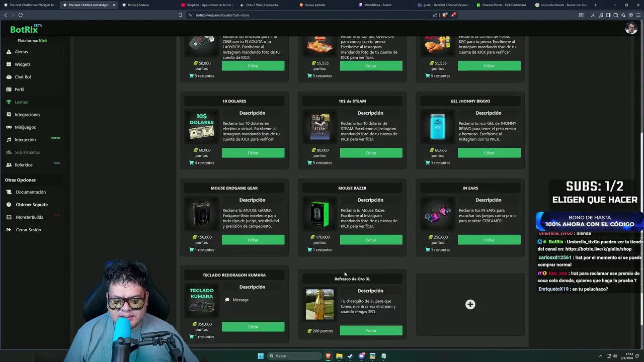Edit the 10 DOLARES store item
Viewport: 644px width, 362px height.
pos(253,153)
